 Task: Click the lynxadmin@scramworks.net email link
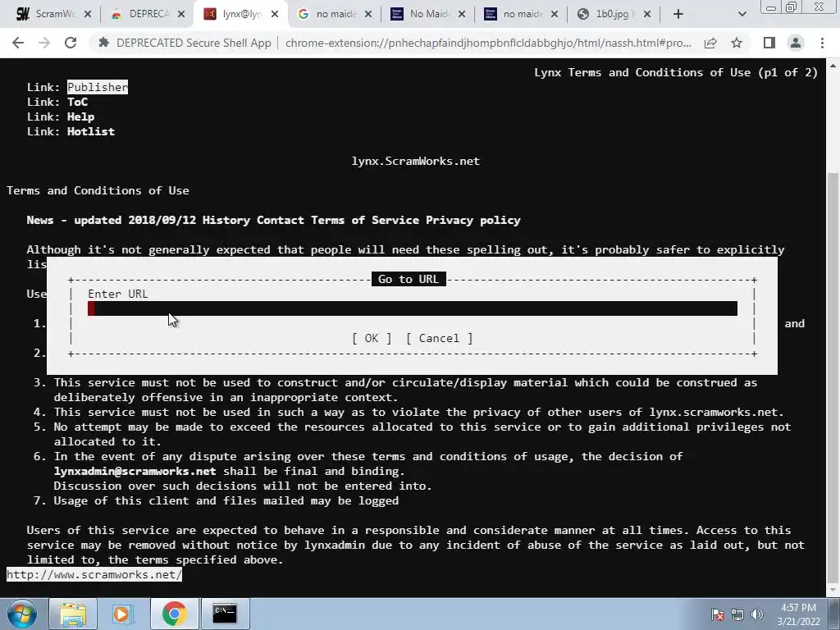tap(135, 472)
